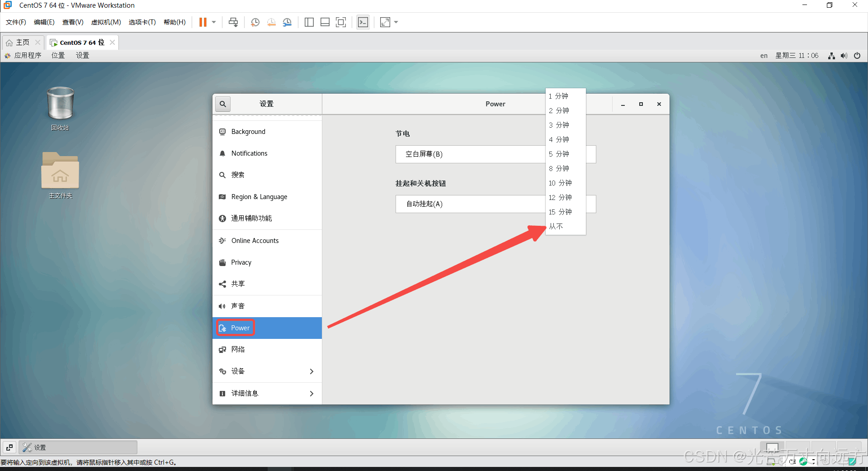Select 共享 in settings sidebar
Screen dimensions: 868x471
pyautogui.click(x=267, y=284)
